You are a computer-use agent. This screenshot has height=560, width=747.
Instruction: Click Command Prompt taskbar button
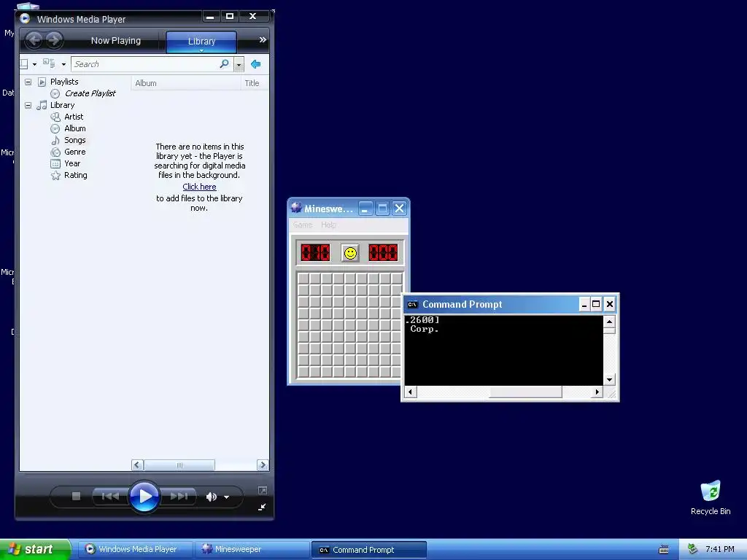[x=368, y=550]
